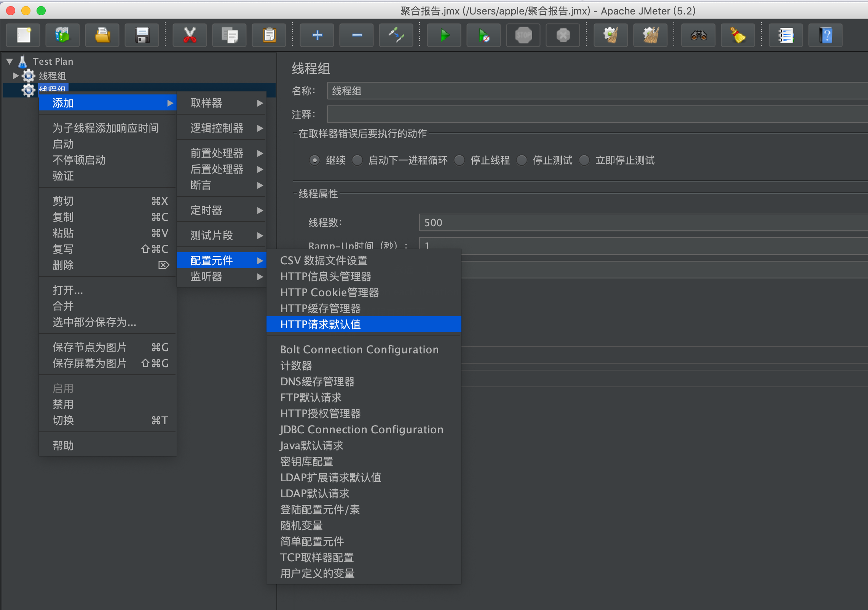Open the 定时器 submenu

pyautogui.click(x=222, y=210)
